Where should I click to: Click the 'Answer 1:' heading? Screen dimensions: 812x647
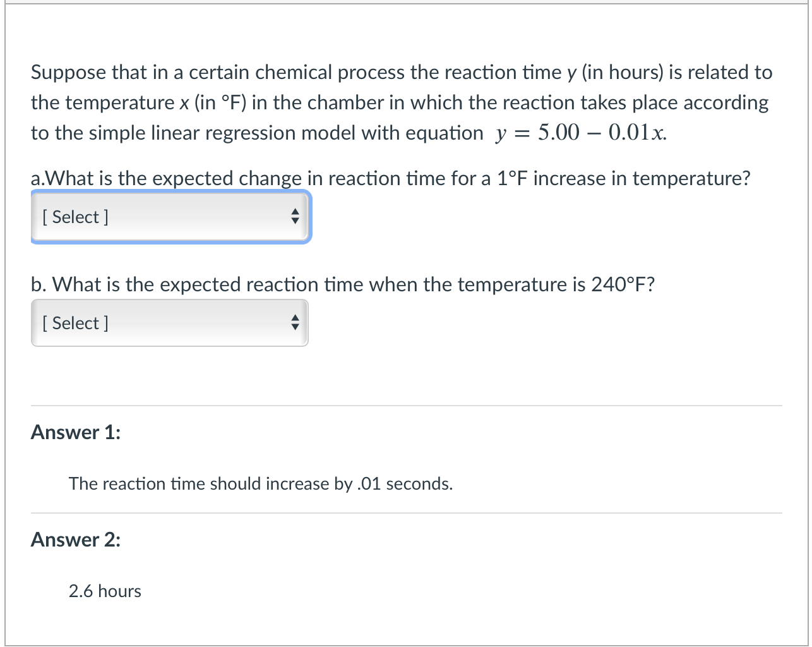76,432
